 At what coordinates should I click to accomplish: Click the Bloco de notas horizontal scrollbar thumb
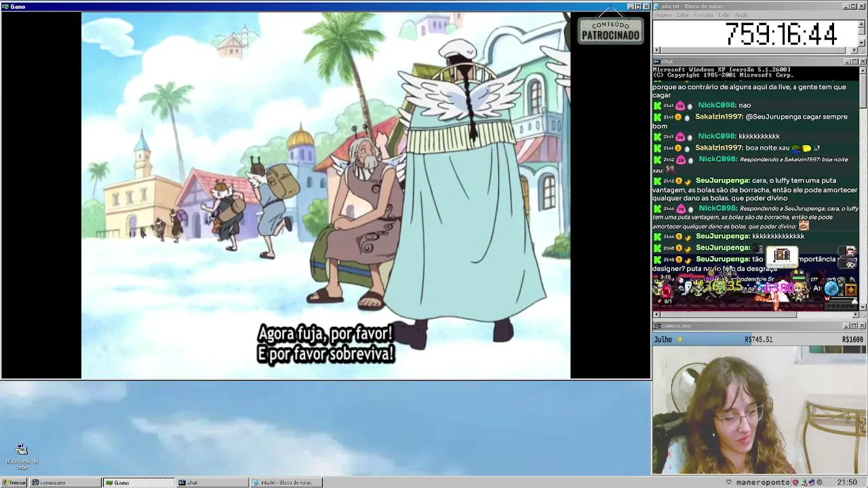tap(753, 50)
